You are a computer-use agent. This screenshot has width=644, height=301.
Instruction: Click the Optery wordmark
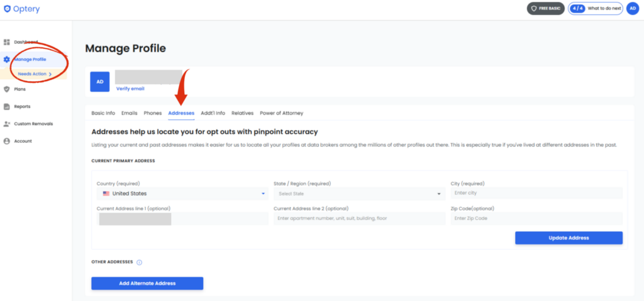[26, 9]
